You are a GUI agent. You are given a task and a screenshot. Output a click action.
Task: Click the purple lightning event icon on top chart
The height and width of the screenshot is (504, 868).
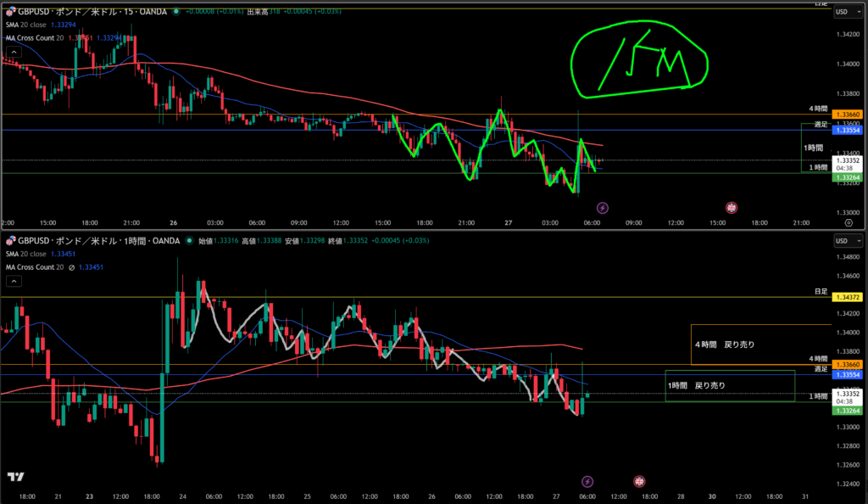603,207
